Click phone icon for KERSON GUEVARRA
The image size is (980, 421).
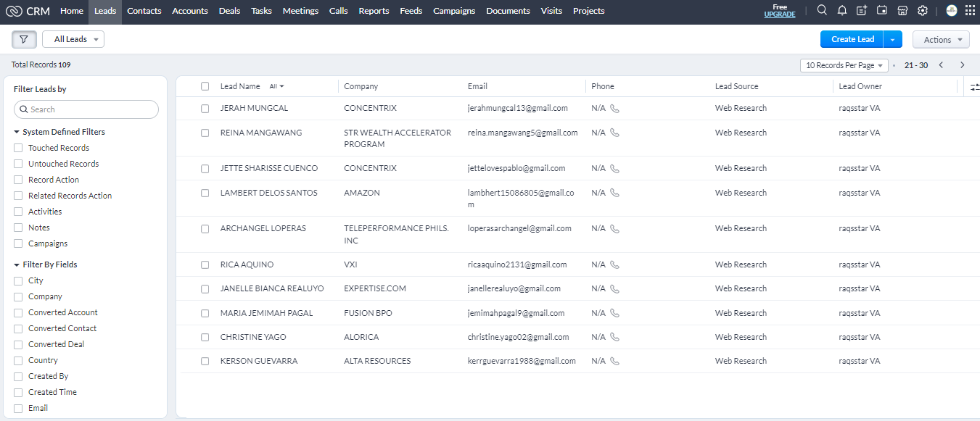pyautogui.click(x=614, y=362)
